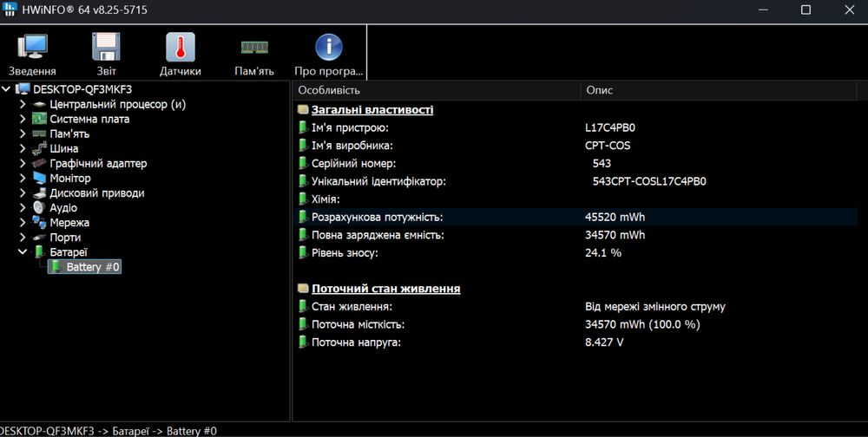Click battery icon beside Рівень зносу
Image resolution: width=868 pixels, height=437 pixels.
pyautogui.click(x=303, y=252)
